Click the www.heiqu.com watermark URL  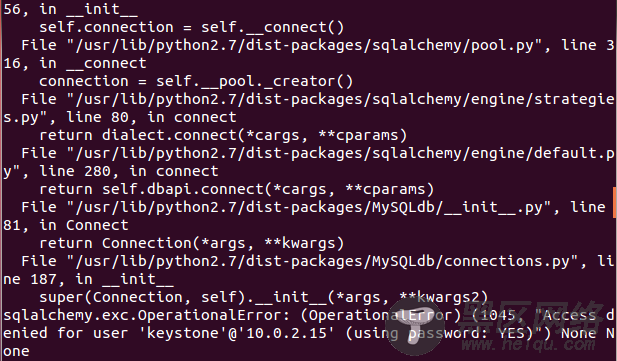coord(528,345)
